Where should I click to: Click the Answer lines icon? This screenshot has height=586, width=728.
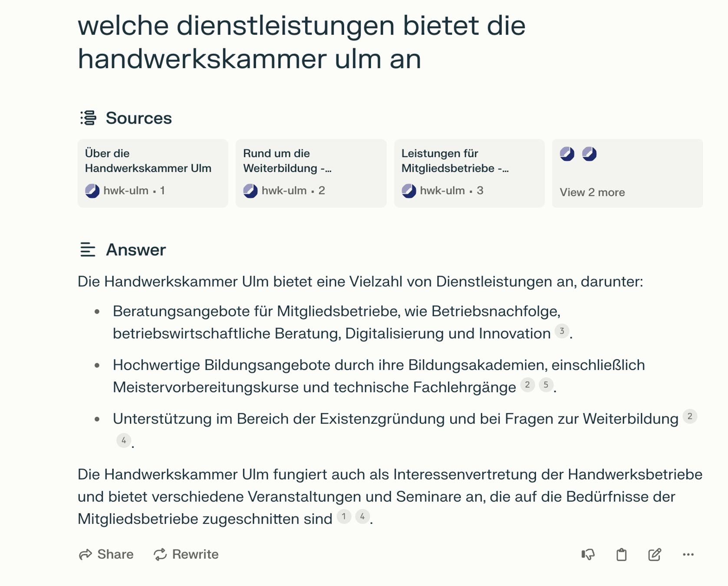point(87,250)
